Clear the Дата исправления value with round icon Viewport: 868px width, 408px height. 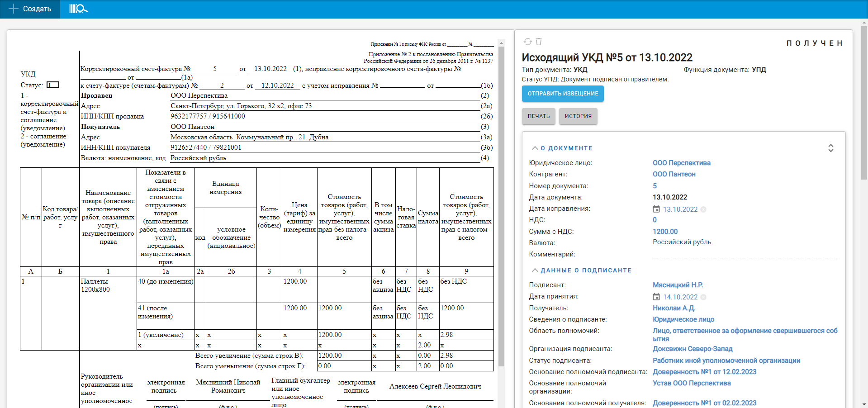tap(703, 209)
